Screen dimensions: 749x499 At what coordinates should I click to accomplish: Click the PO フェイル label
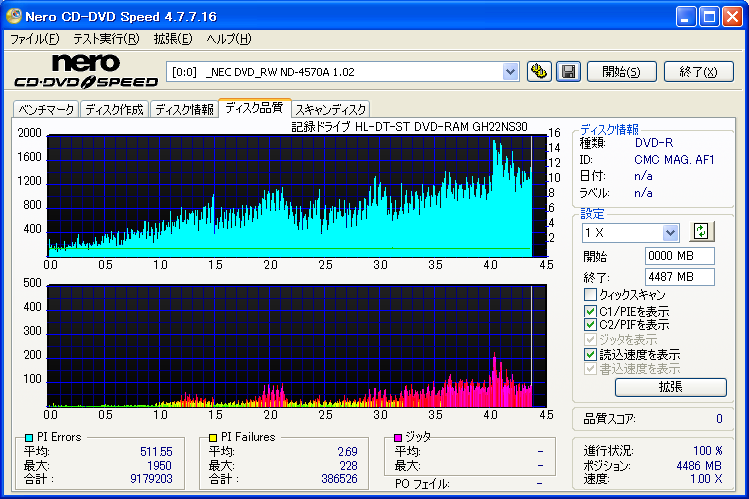(x=422, y=484)
